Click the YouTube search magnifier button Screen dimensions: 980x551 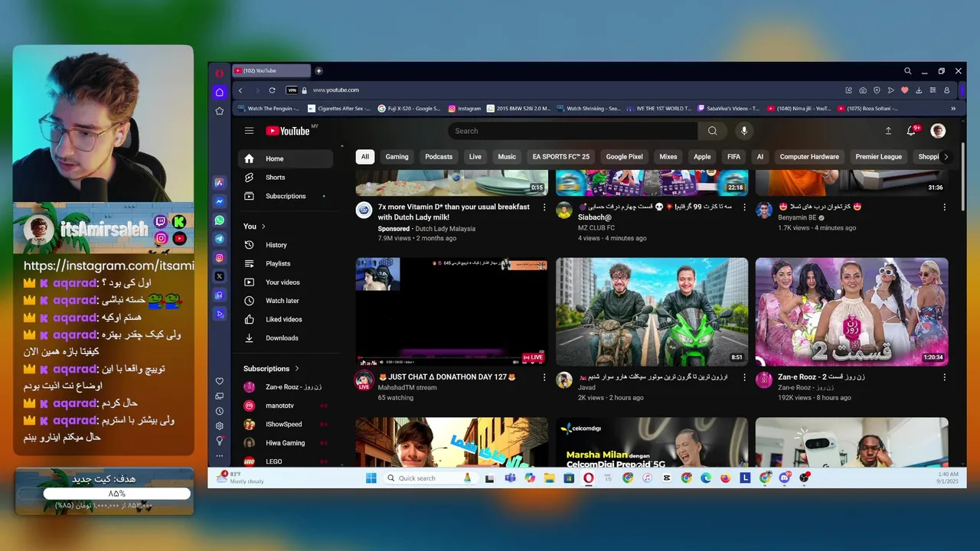[712, 131]
